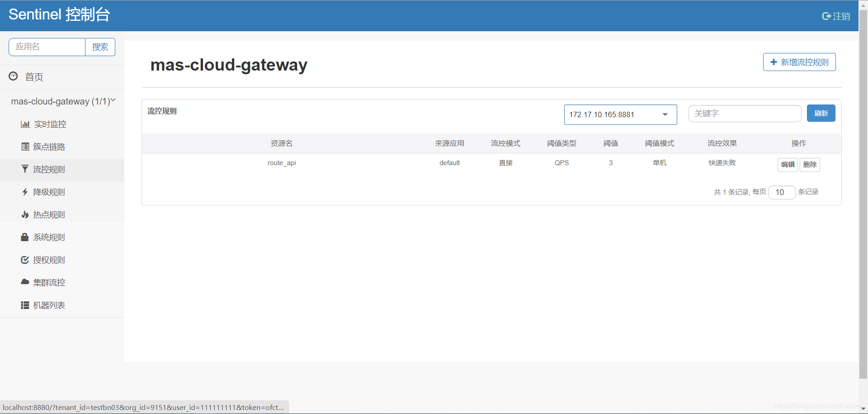Focus the 应用名 search field

pos(47,47)
